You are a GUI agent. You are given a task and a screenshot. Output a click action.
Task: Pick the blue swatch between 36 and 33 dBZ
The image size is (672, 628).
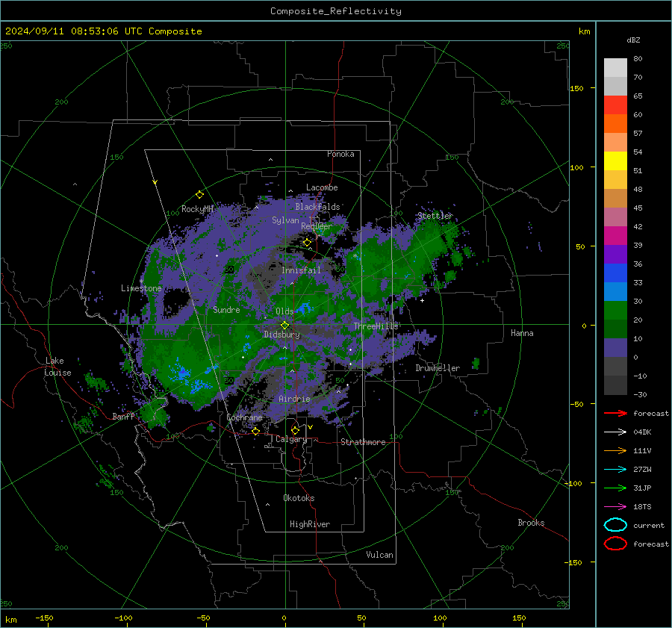pos(615,273)
